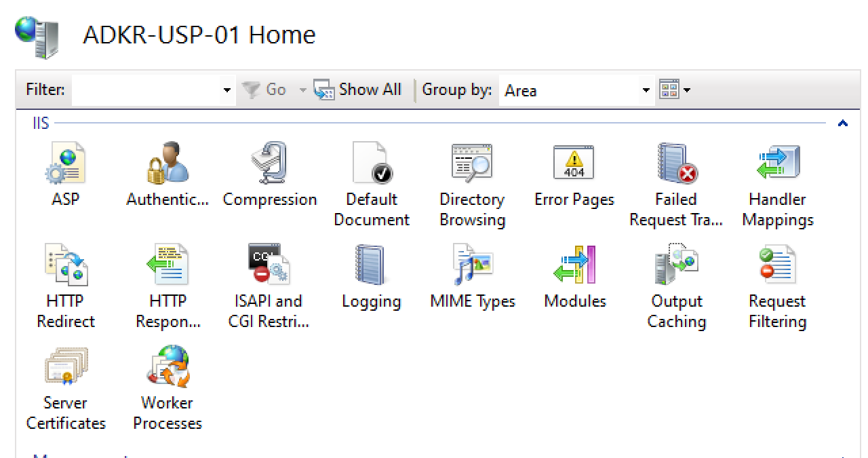Open the Logging feature
This screenshot has height=458, width=868.
pos(371,265)
